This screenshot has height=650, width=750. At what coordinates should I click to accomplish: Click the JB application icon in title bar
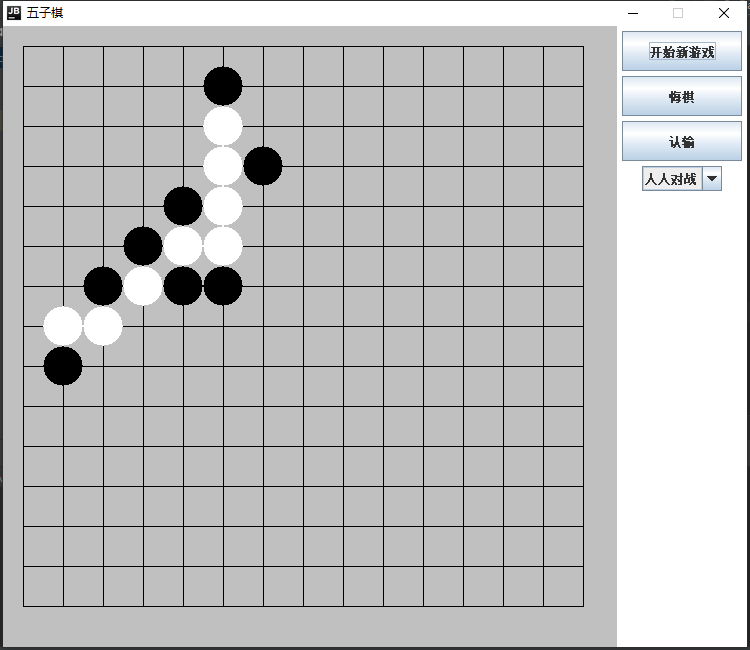click(x=13, y=13)
